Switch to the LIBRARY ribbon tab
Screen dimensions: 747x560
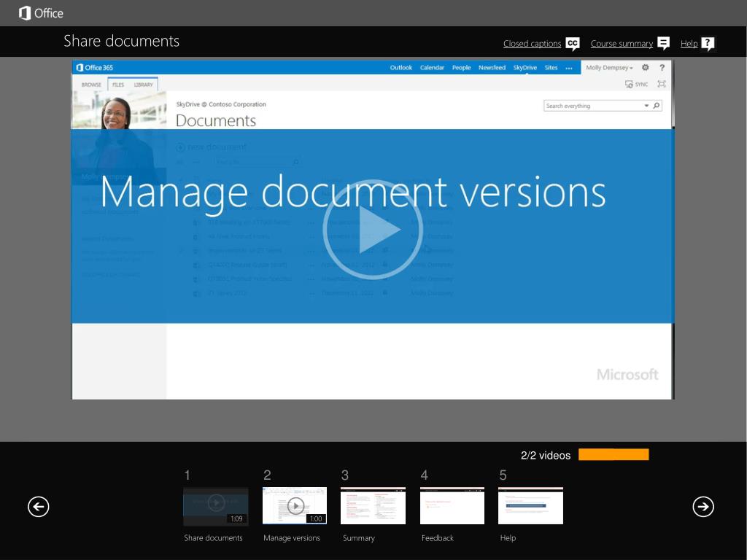(144, 85)
